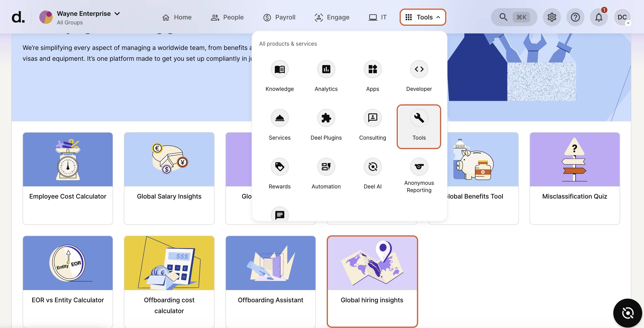Click the Wayne Enterprise organization avatar
This screenshot has width=644, height=328.
tap(46, 17)
